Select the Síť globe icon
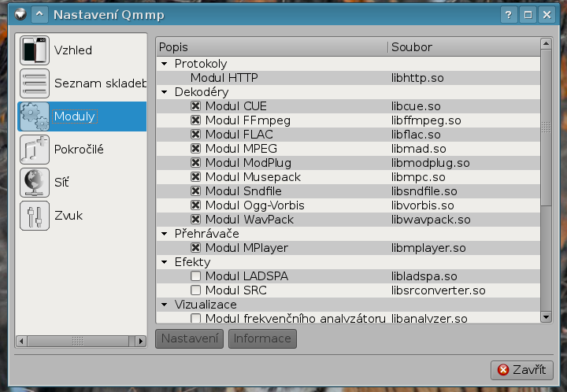The height and width of the screenshot is (392, 567). 35,183
